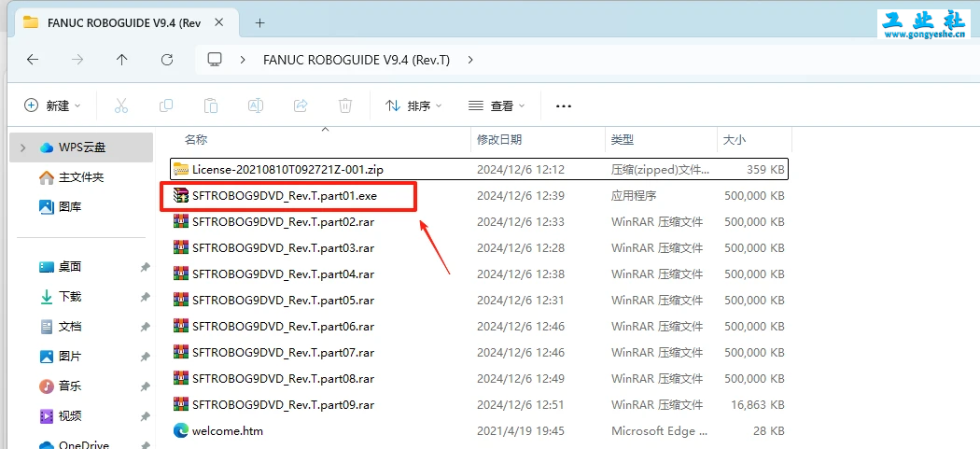Unpin 桌面 using its pin icon
980x449 pixels.
point(145,268)
